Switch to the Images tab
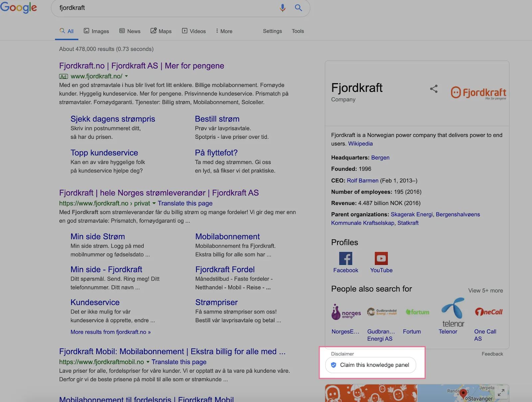 click(x=96, y=31)
